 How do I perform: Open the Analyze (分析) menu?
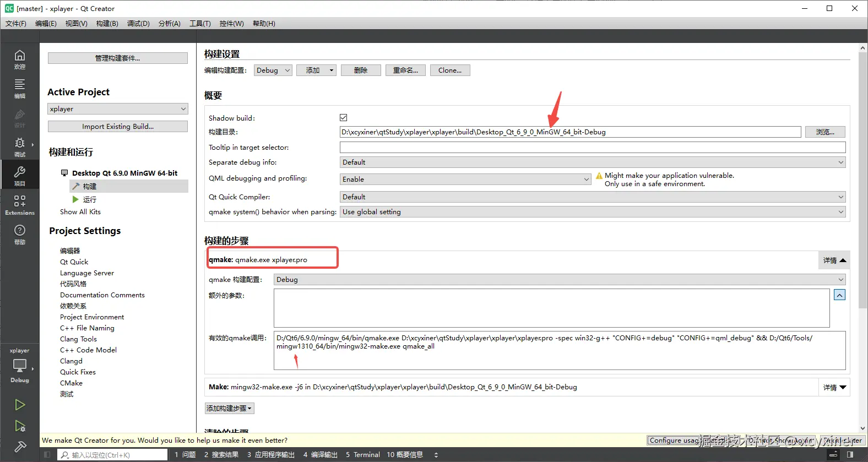tap(169, 24)
